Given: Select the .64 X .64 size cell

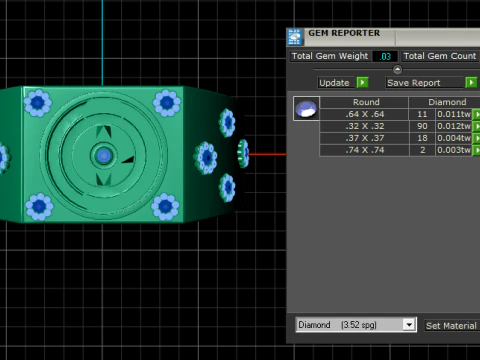Looking at the screenshot, I should tap(364, 114).
